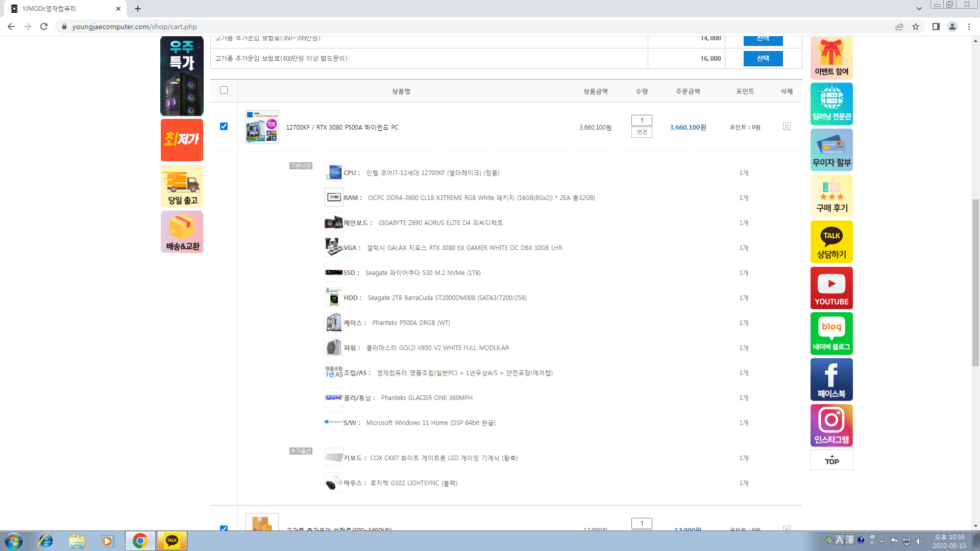Select the GIGABYTE Z690 AORUS ELITE text
The image size is (980, 551).
click(440, 223)
